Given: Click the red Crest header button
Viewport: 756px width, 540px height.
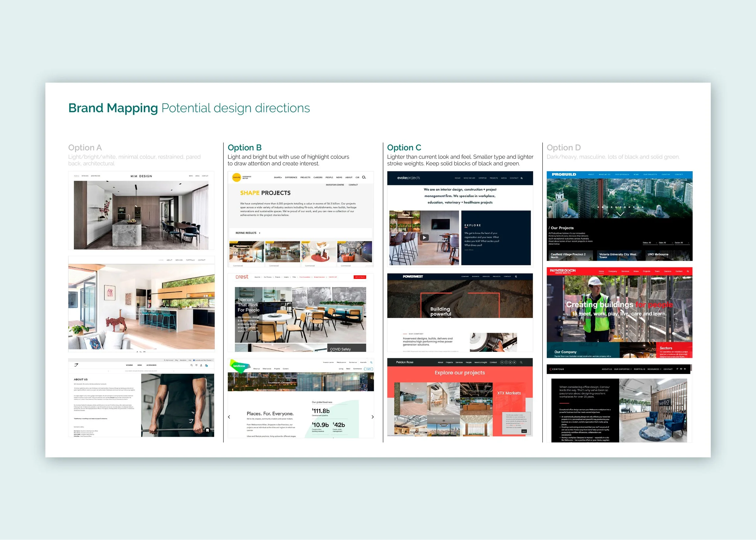Looking at the screenshot, I should tap(360, 277).
